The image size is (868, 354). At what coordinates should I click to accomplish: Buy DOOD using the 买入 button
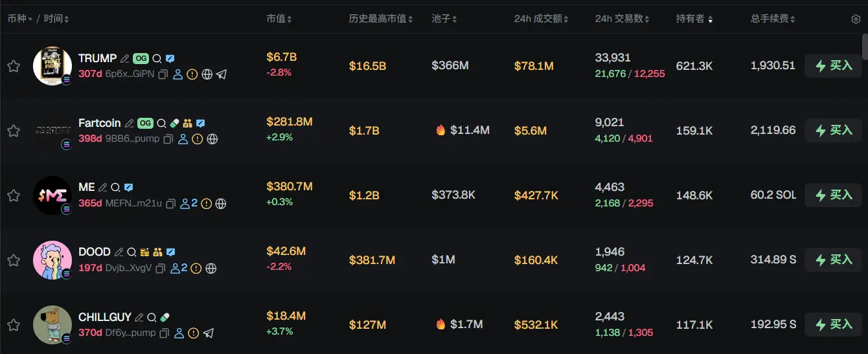pos(833,260)
